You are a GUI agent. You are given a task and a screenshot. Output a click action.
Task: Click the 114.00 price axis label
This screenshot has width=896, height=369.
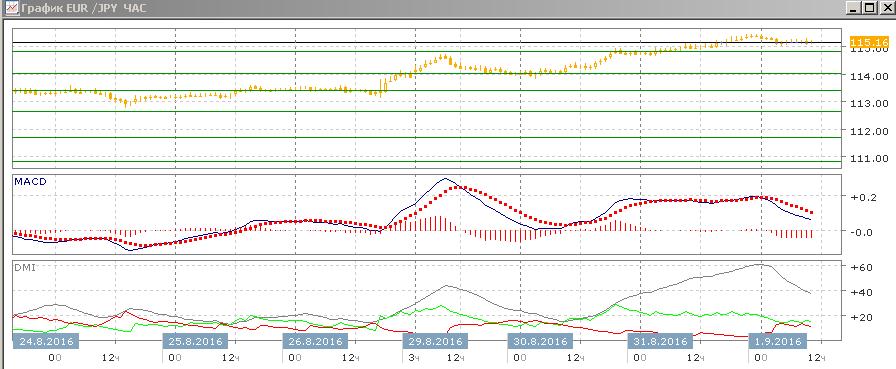[870, 76]
